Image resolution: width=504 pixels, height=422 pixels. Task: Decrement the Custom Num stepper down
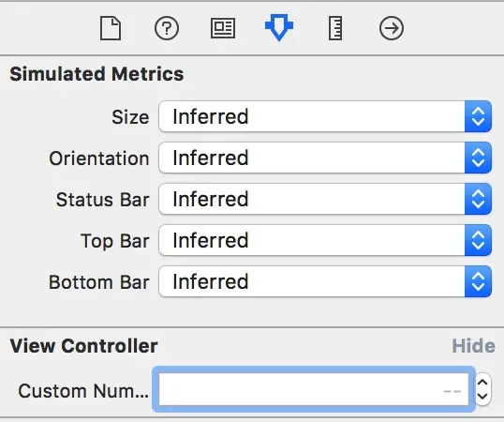482,398
